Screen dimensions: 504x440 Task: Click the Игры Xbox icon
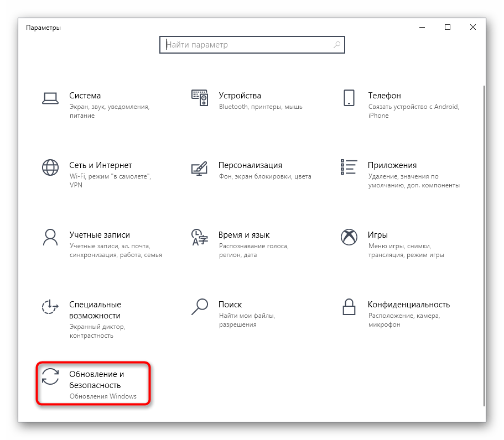[349, 237]
